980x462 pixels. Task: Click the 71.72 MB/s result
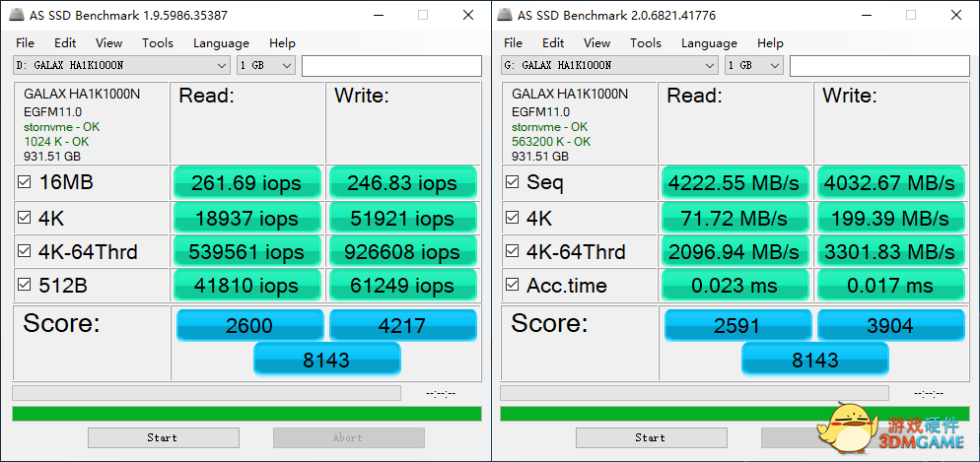[x=735, y=218]
